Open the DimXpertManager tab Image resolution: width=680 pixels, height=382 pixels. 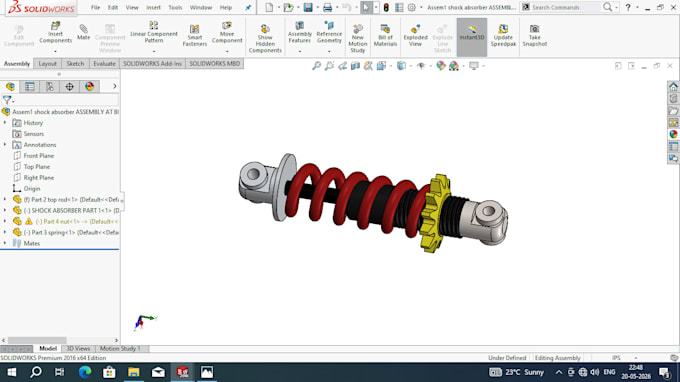coord(69,87)
